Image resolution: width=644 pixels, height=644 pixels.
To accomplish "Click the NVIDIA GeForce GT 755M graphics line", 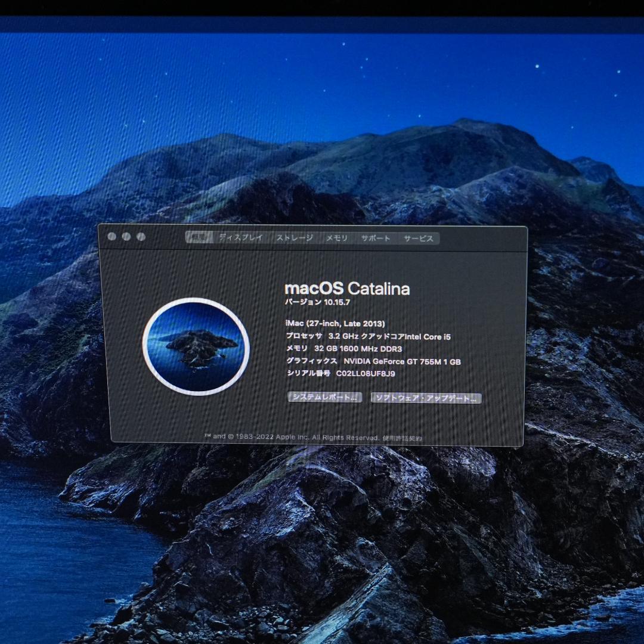I will tap(402, 361).
